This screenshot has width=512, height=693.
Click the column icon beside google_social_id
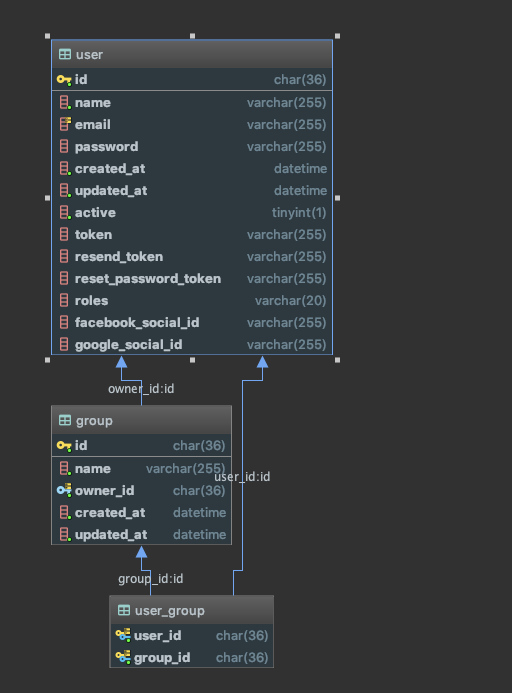[64, 344]
